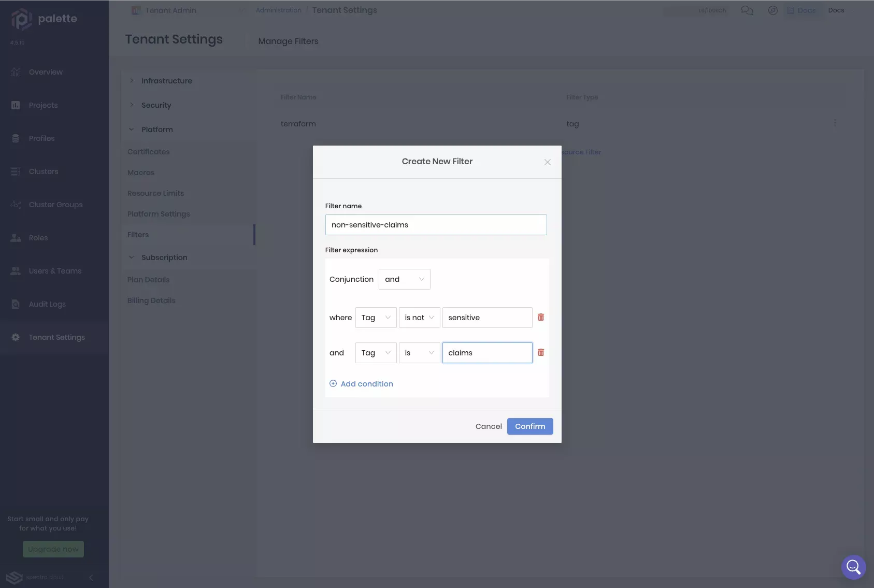Open Audit Logs via its document icon

(x=16, y=304)
